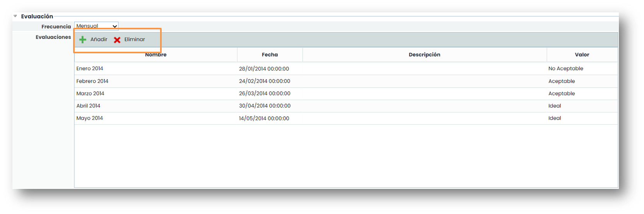Click the date 26/03/2014 00:00:00 cell
This screenshot has width=644, height=214.
[265, 93]
